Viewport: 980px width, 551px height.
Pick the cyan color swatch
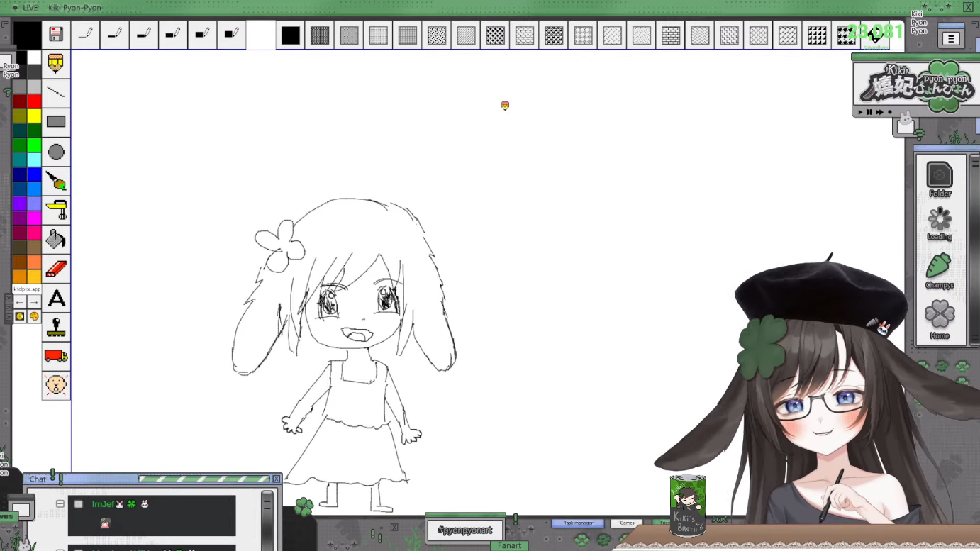pos(34,160)
